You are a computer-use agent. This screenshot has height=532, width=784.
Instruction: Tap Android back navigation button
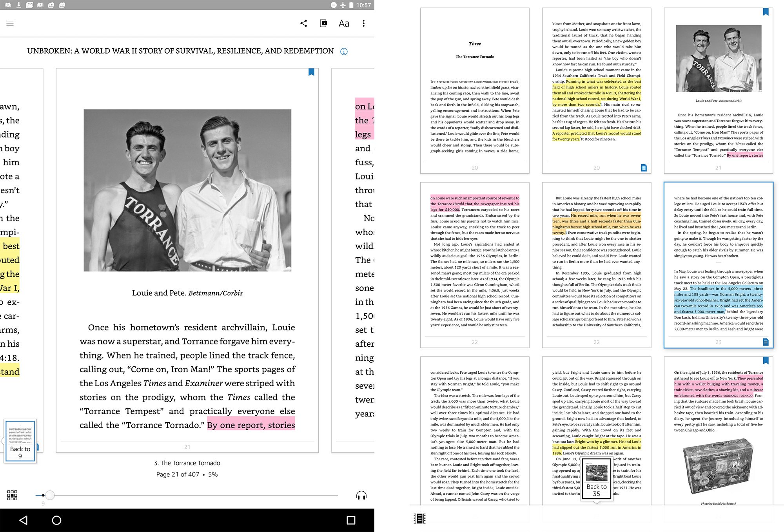click(24, 520)
